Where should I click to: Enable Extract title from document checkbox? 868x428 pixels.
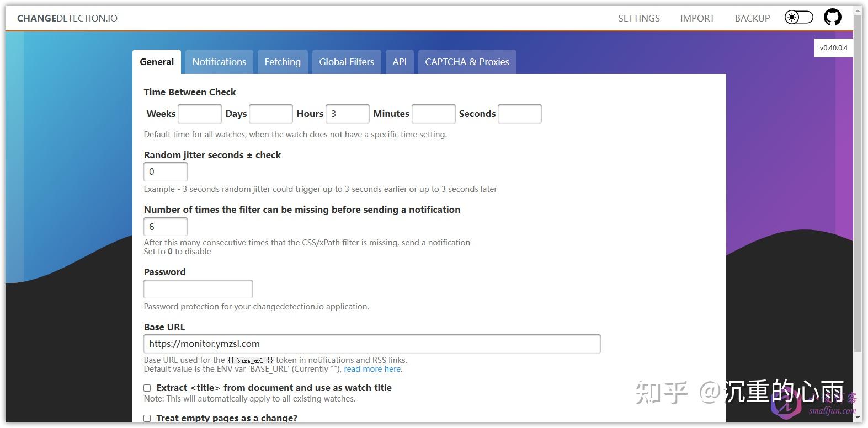pos(147,388)
